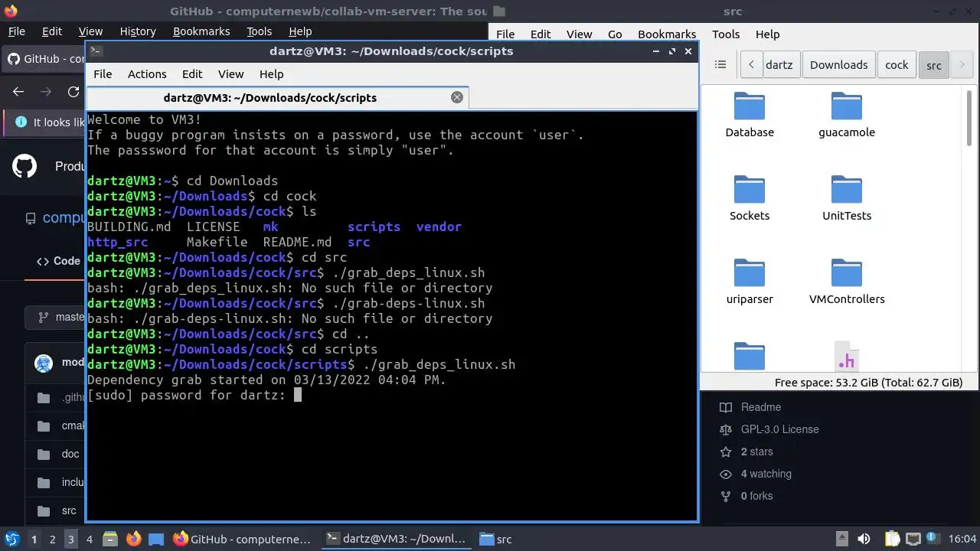Click the 2 stars link
The image size is (980, 551).
pos(756,452)
